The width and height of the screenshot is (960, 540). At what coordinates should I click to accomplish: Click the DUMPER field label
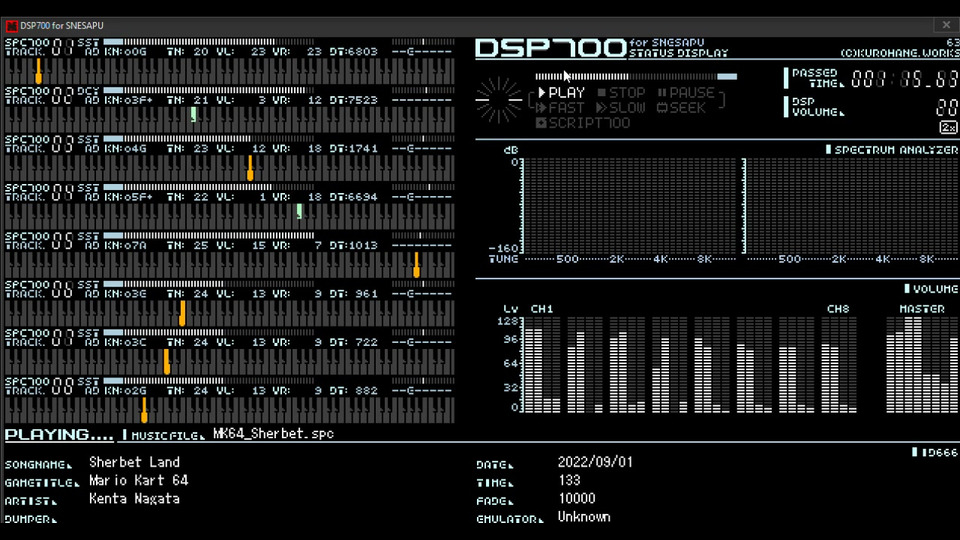coord(31,519)
